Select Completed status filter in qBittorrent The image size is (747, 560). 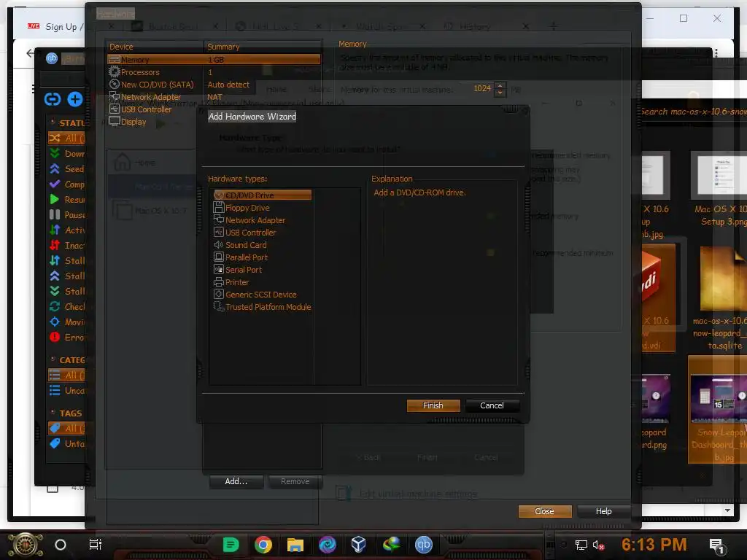pos(66,184)
